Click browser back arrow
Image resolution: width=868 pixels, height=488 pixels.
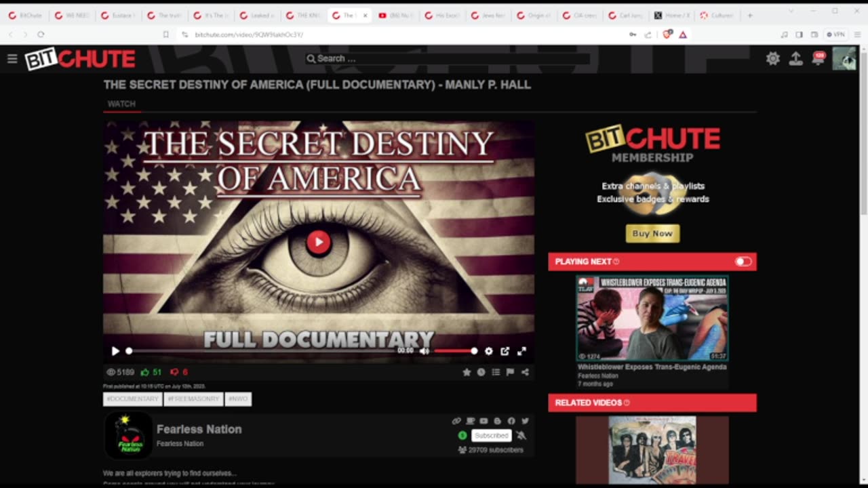[x=11, y=34]
